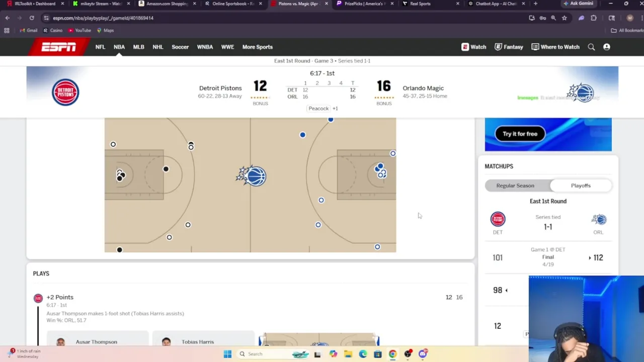Go back with the browser back arrow

pyautogui.click(x=7, y=18)
